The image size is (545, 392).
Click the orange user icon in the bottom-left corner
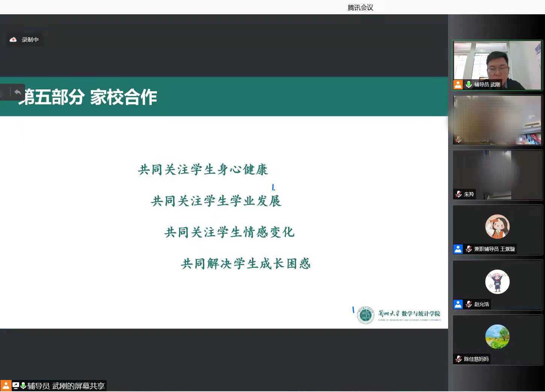click(x=6, y=386)
